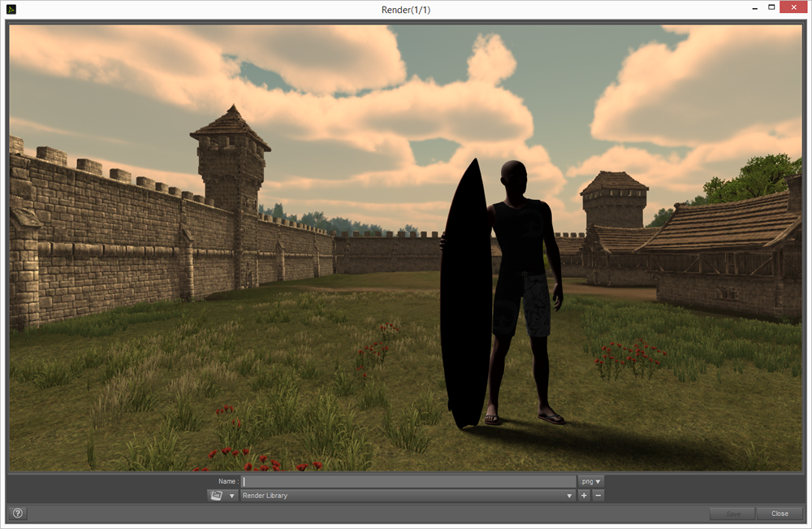Click the application icon in title bar
The image size is (812, 529).
pyautogui.click(x=11, y=9)
